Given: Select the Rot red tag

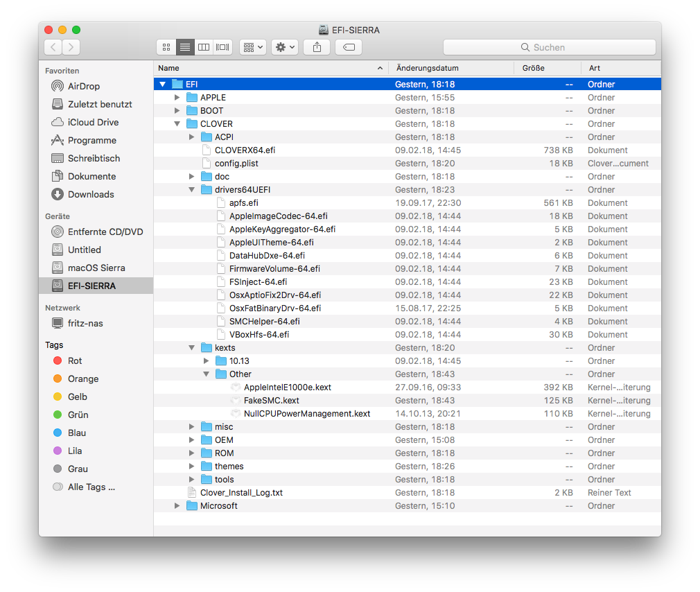Looking at the screenshot, I should [x=75, y=360].
